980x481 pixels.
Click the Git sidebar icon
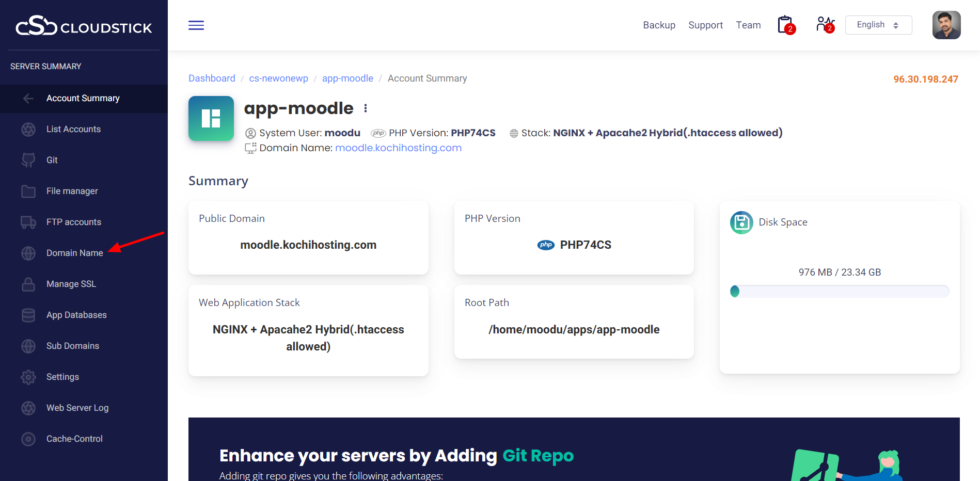click(28, 160)
